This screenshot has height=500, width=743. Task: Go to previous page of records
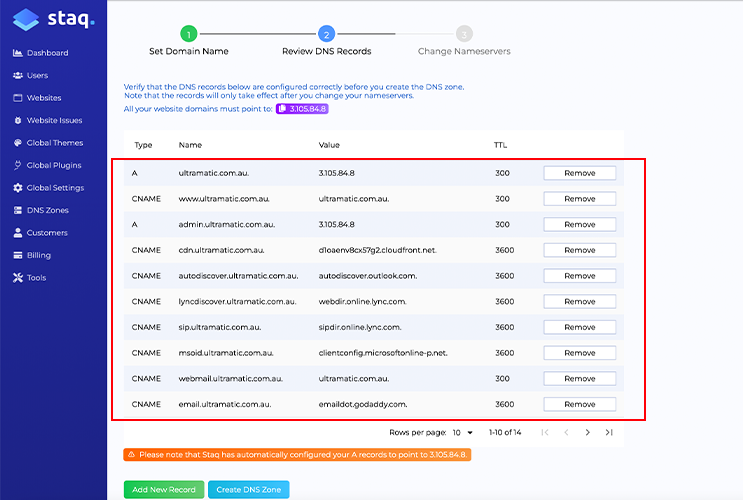pos(566,432)
